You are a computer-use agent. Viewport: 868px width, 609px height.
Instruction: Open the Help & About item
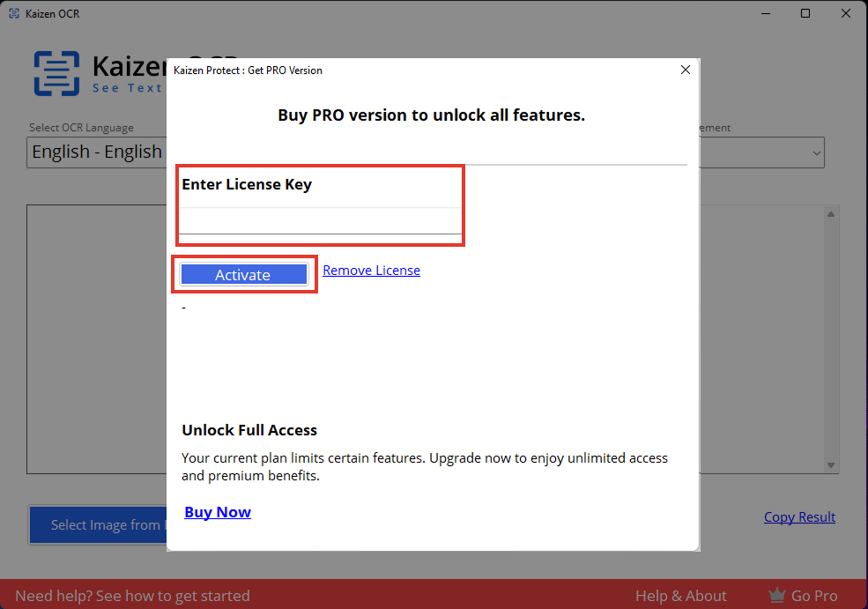[680, 596]
